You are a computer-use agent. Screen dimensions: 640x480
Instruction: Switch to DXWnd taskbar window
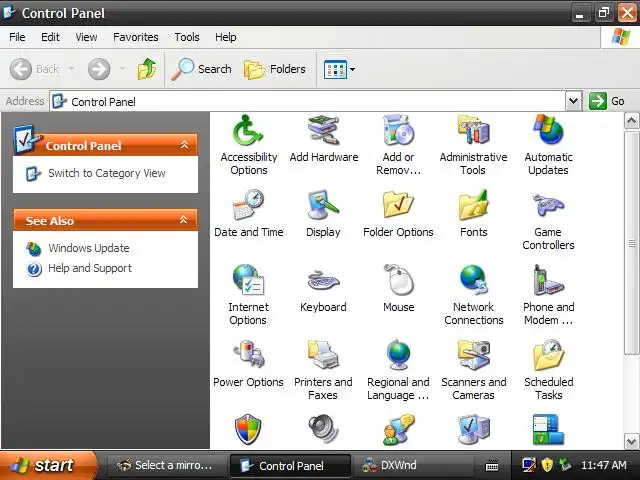(412, 465)
